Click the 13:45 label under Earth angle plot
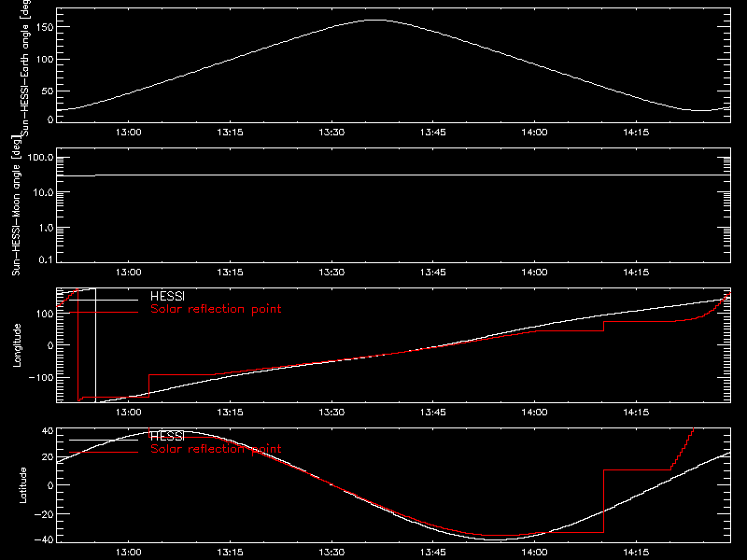The width and height of the screenshot is (747, 560). pos(433,132)
